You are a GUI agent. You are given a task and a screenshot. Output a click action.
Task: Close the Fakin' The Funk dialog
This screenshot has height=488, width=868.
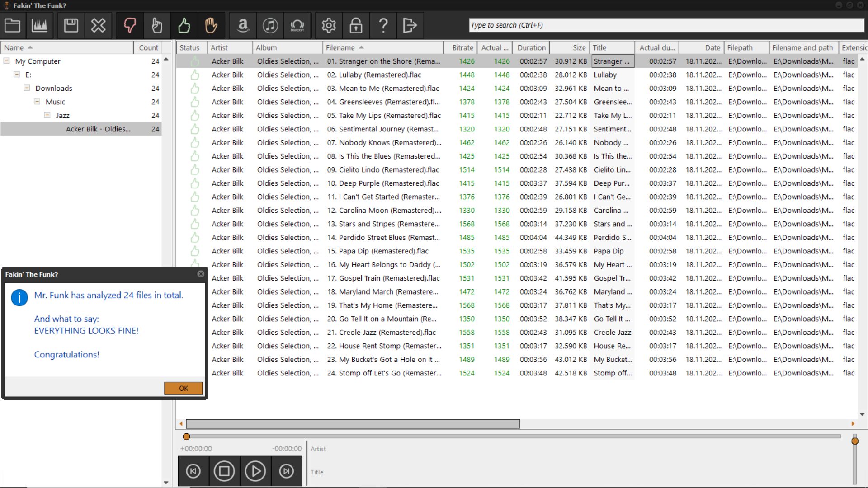tap(201, 274)
